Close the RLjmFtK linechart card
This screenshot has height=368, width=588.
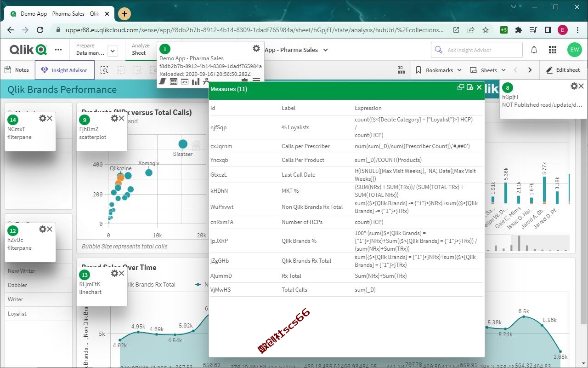pyautogui.click(x=122, y=273)
